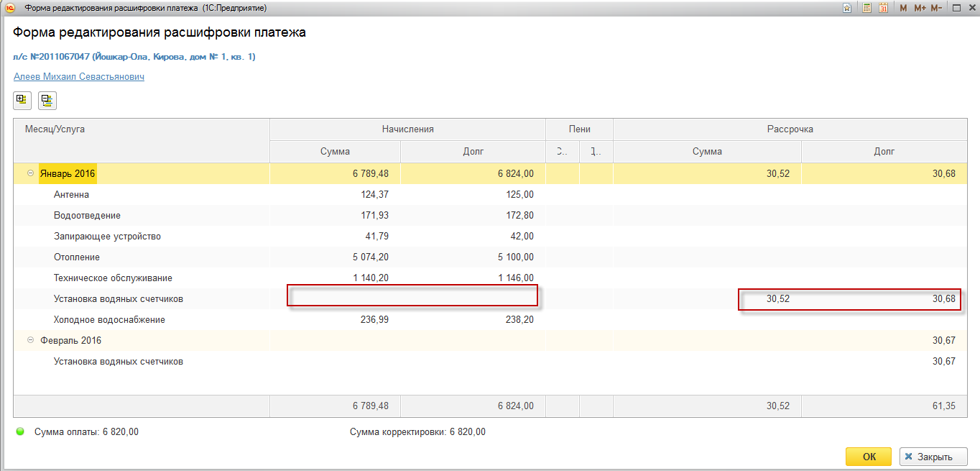Collapse the Январь 2016 group

click(30, 173)
